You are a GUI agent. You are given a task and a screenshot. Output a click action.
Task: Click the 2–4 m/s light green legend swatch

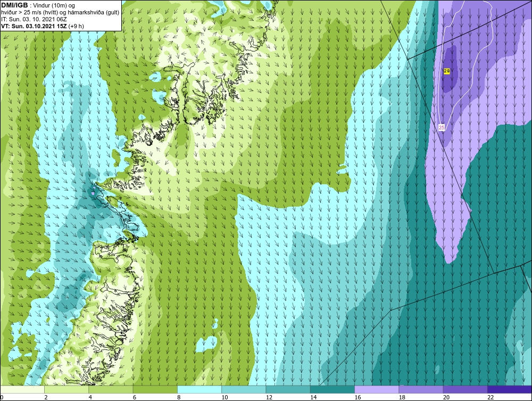(66, 389)
